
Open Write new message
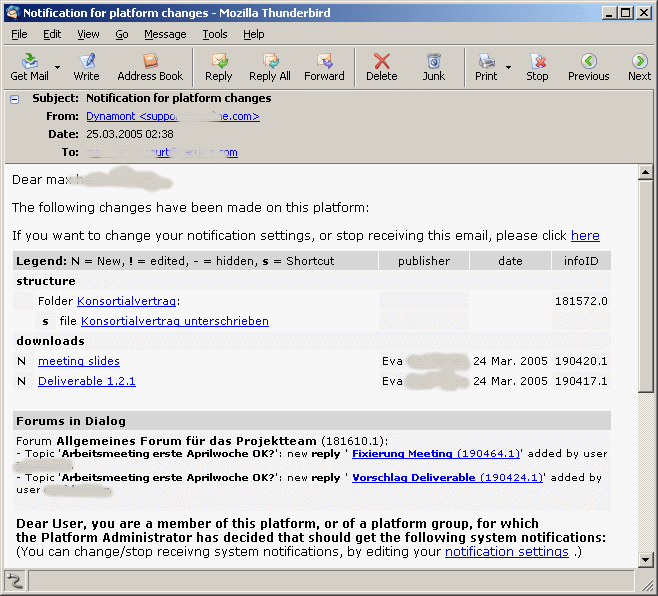point(86,67)
